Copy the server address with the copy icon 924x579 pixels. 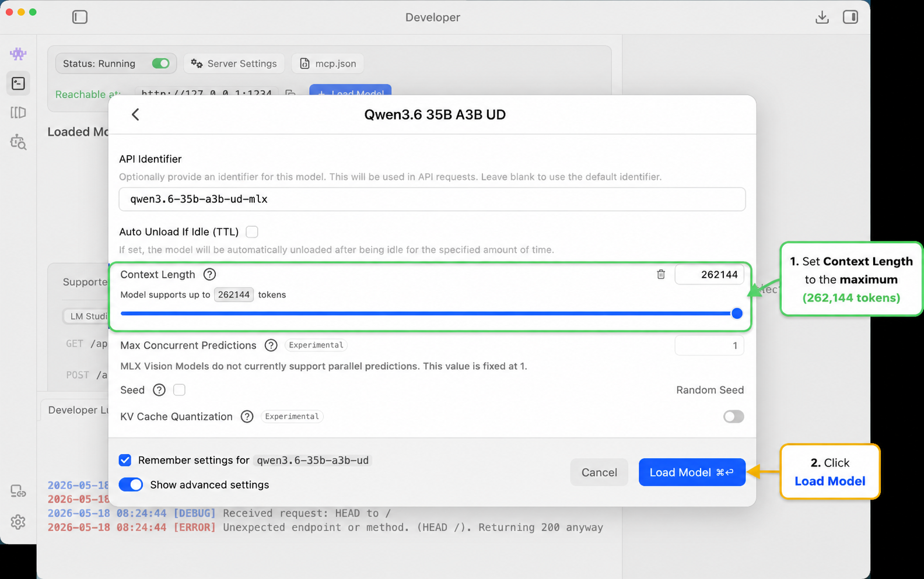[290, 93]
